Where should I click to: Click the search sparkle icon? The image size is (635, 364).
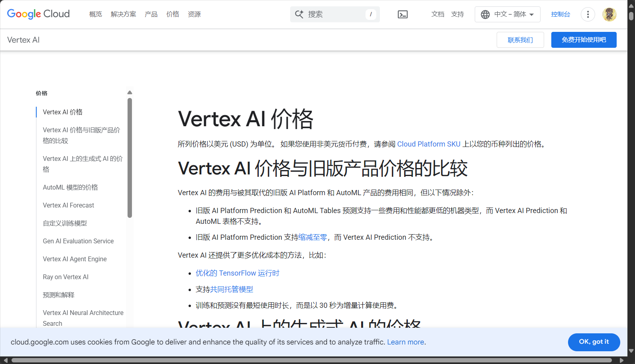(299, 14)
